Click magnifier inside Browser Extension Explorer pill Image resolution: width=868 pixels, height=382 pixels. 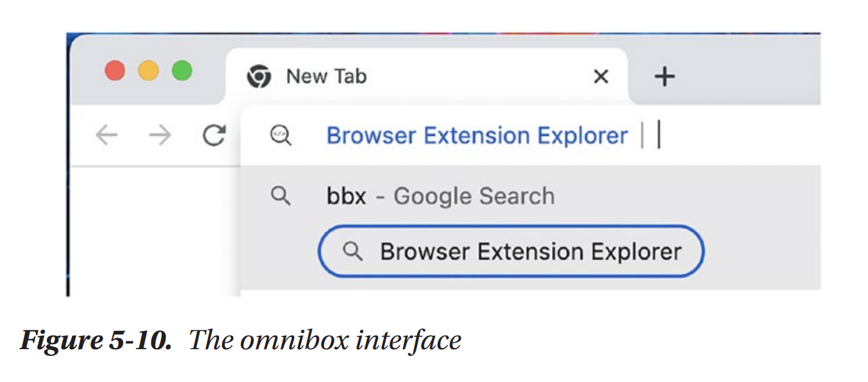(353, 251)
